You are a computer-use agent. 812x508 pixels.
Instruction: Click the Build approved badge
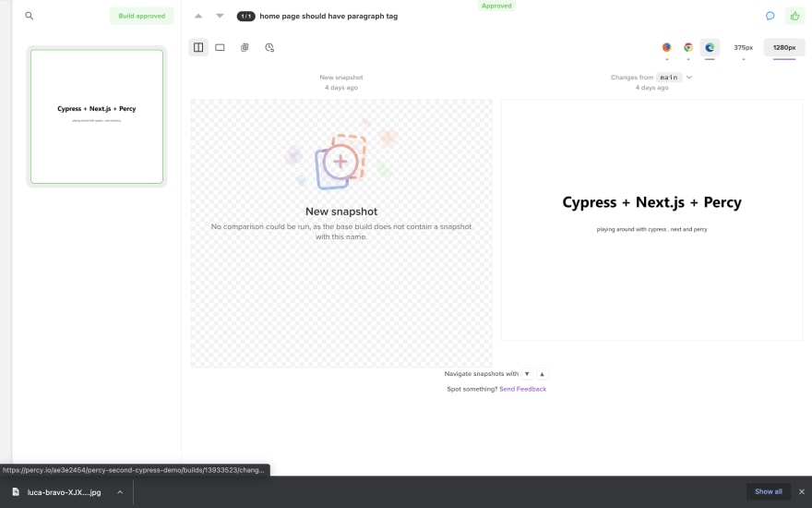pyautogui.click(x=141, y=16)
